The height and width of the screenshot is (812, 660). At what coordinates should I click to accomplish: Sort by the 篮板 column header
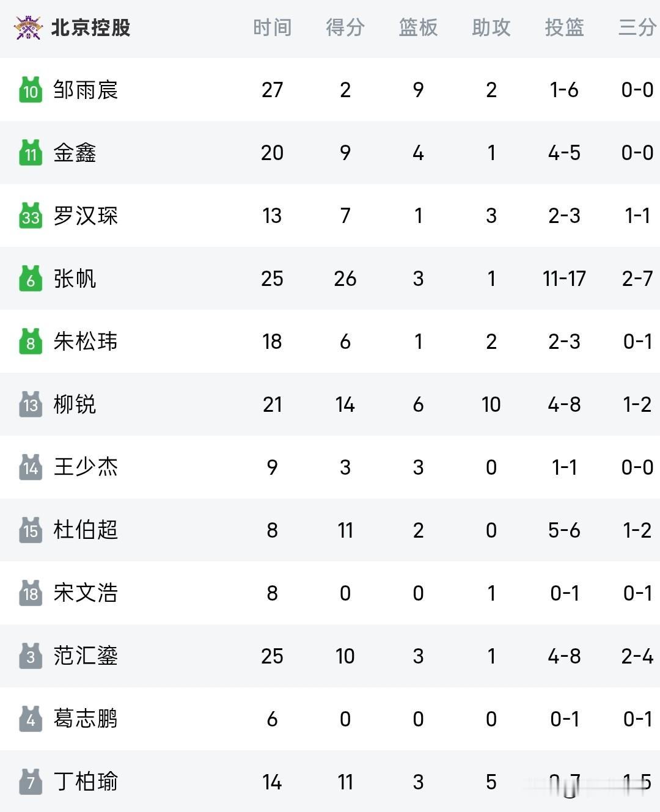point(418,27)
